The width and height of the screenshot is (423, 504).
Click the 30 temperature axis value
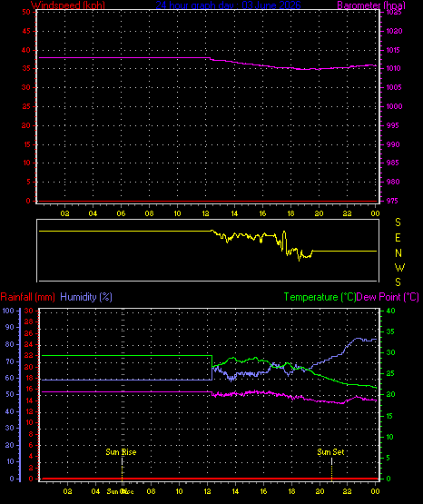tap(390, 352)
